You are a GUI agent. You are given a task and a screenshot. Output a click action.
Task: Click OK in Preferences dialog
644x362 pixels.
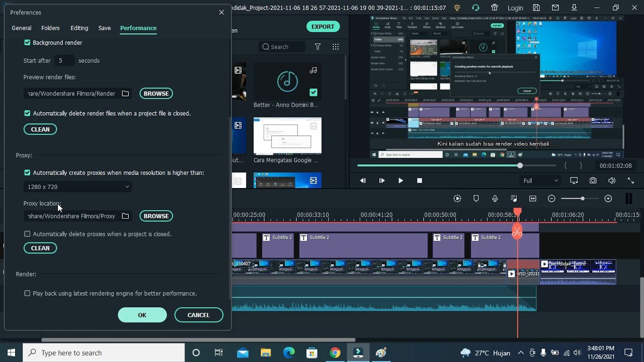pos(142,315)
